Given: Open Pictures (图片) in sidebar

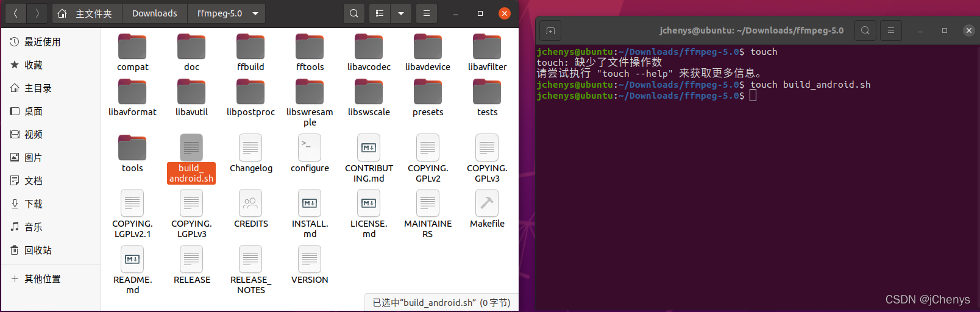Looking at the screenshot, I should (x=51, y=157).
